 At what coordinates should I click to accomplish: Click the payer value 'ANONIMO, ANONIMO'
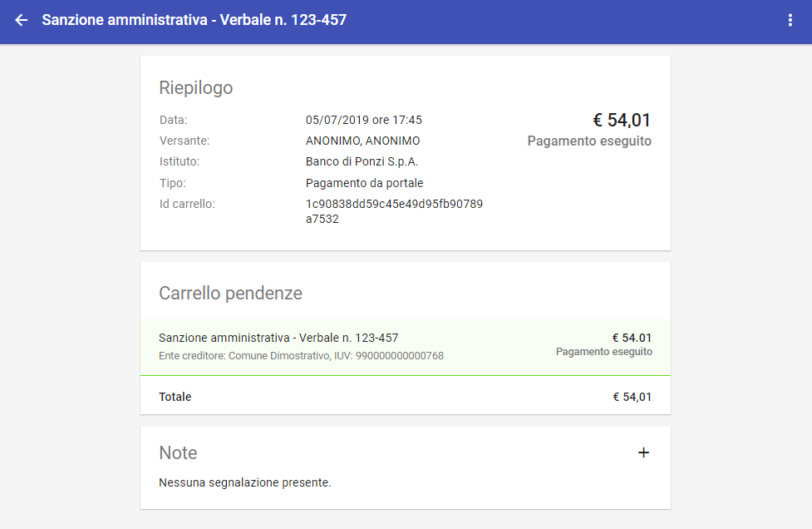tap(362, 141)
